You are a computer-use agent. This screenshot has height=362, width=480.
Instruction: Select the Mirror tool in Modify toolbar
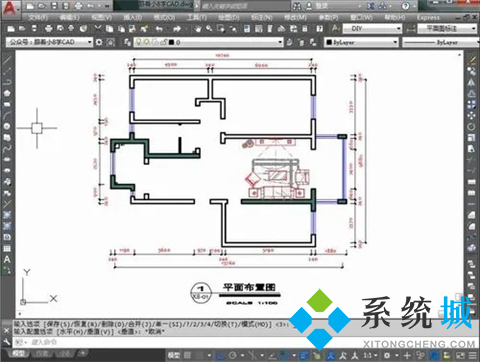(471, 82)
